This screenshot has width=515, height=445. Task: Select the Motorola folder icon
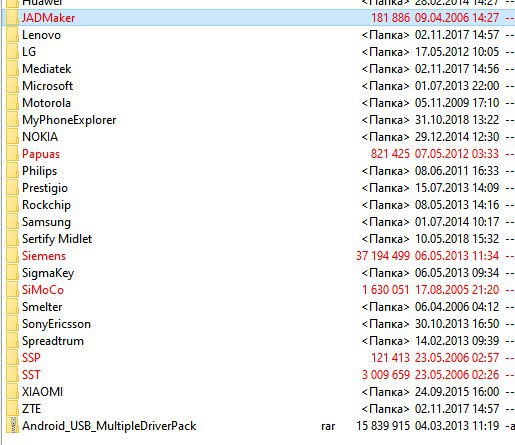click(x=12, y=103)
